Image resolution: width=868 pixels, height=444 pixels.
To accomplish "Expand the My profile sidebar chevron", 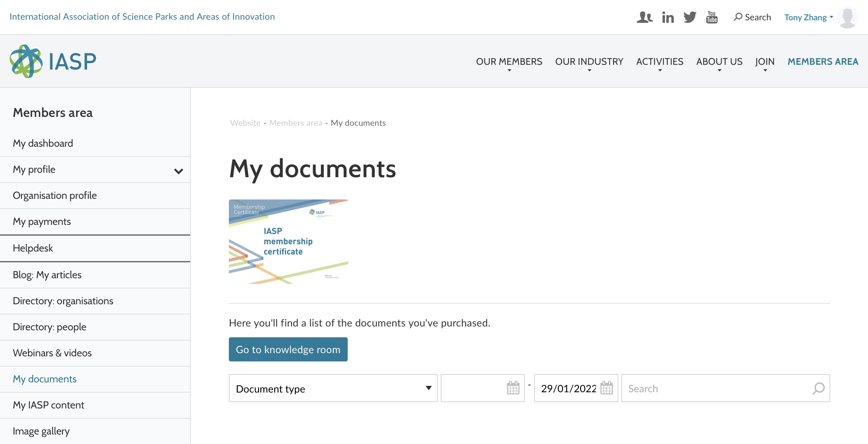I will point(178,171).
